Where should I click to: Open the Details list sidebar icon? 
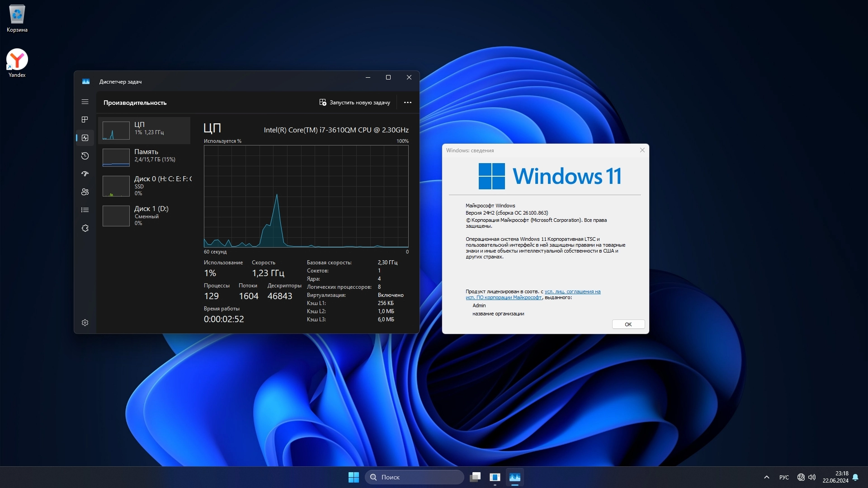(x=85, y=210)
